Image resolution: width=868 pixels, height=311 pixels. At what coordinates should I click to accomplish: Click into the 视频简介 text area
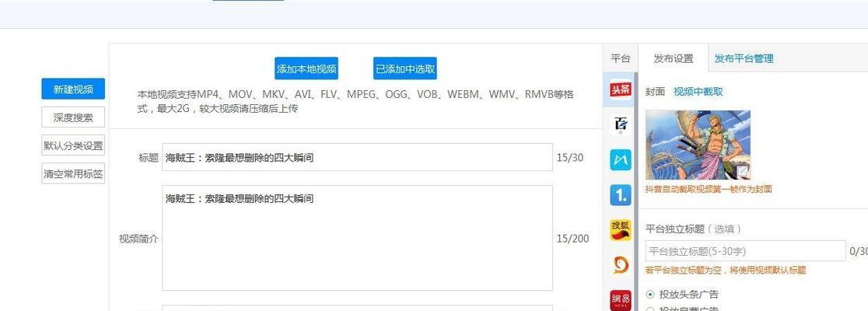point(357,238)
